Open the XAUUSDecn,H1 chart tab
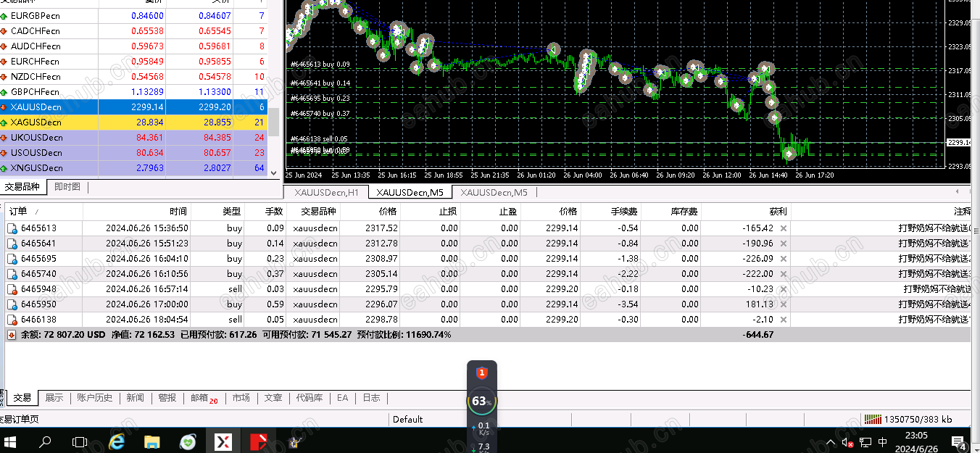 [326, 192]
